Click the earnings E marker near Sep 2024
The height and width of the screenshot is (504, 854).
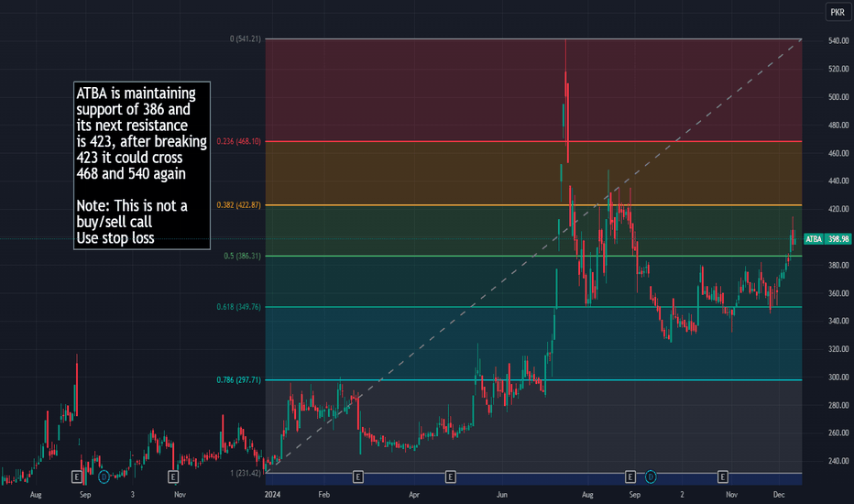point(630,477)
